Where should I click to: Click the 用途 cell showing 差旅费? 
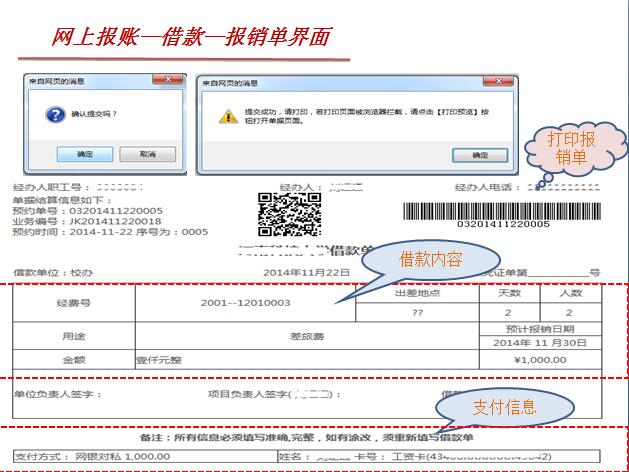[307, 337]
